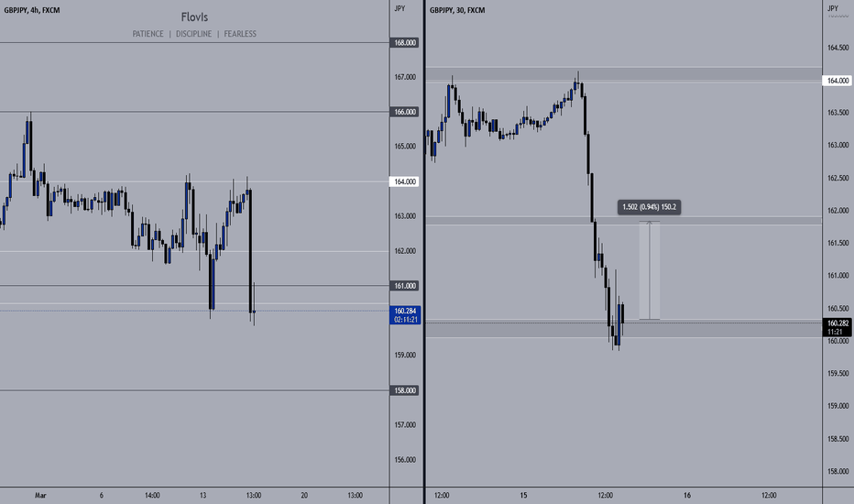
Task: Click the black 160.282 current price tag
Action: pyautogui.click(x=838, y=327)
